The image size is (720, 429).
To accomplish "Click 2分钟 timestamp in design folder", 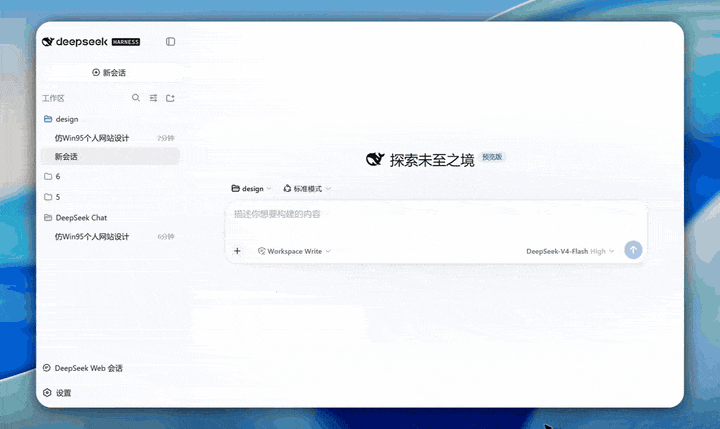I will pos(166,138).
